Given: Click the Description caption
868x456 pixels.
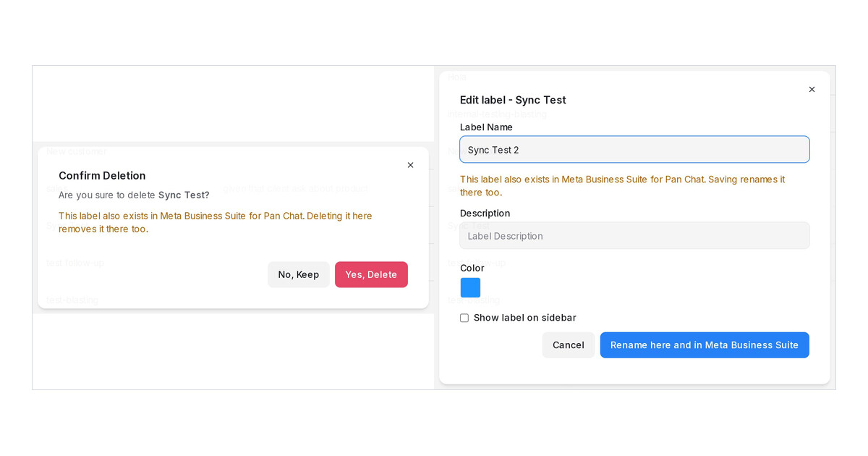Looking at the screenshot, I should tap(485, 214).
